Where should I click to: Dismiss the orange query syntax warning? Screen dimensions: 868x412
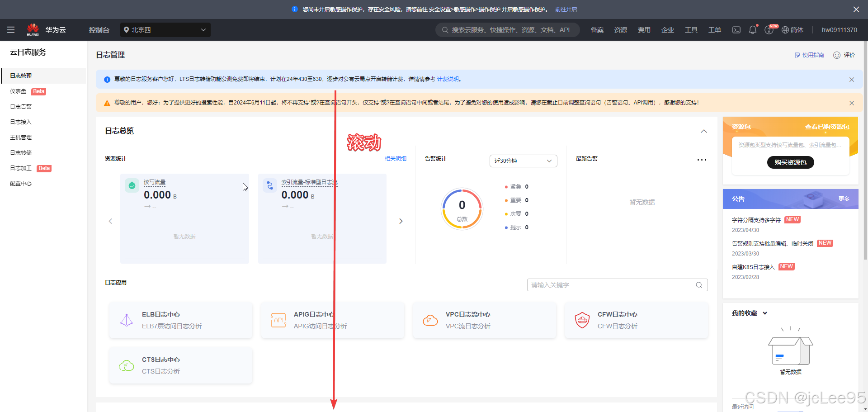pos(852,103)
